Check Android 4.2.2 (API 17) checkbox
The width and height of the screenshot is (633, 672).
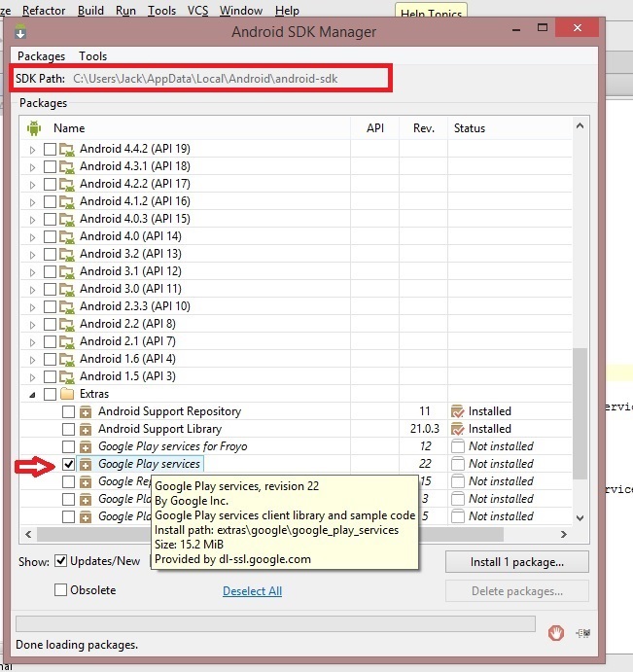coord(51,184)
